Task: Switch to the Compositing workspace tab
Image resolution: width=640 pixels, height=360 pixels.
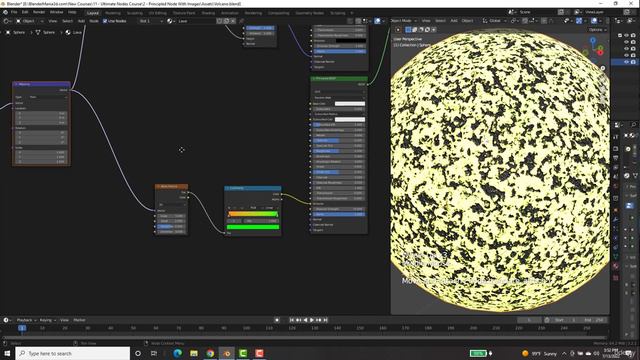Action: point(278,13)
